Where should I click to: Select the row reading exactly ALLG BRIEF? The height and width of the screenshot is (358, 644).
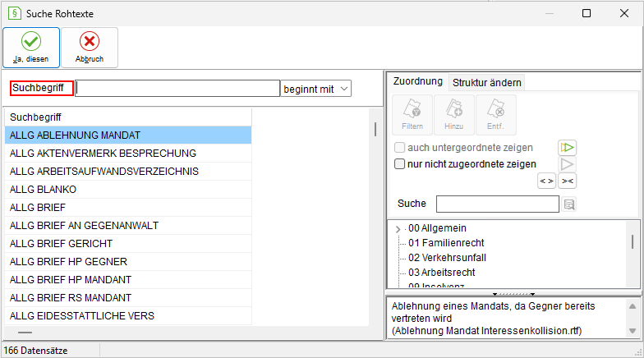tap(128, 207)
